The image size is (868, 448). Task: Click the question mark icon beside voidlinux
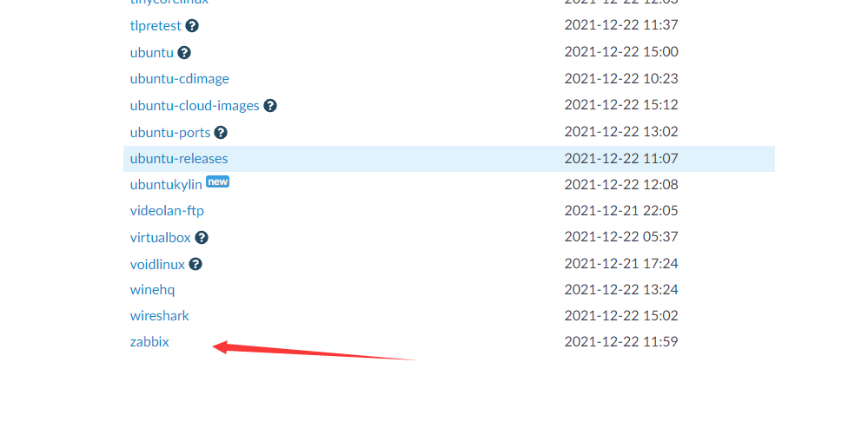195,265
